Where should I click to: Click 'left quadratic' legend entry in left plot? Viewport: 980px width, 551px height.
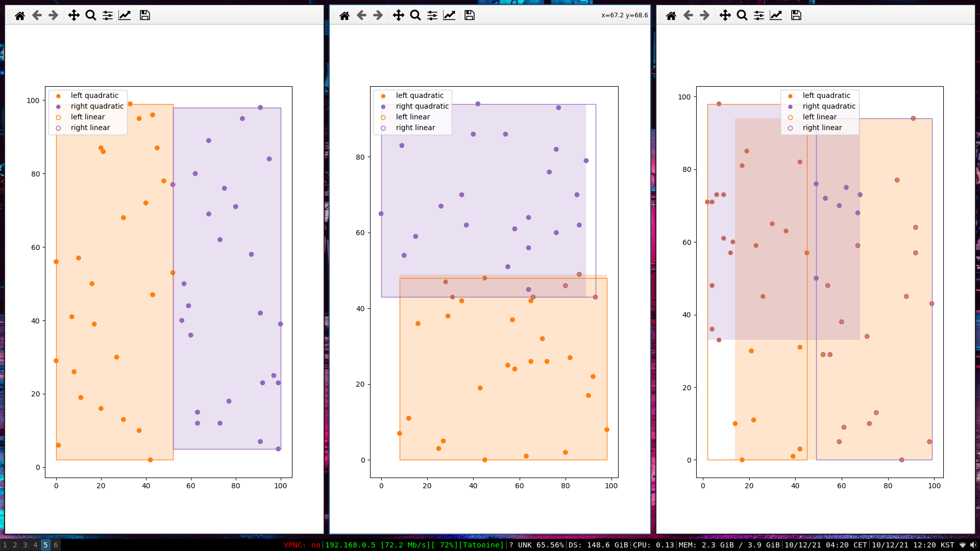tap(94, 95)
